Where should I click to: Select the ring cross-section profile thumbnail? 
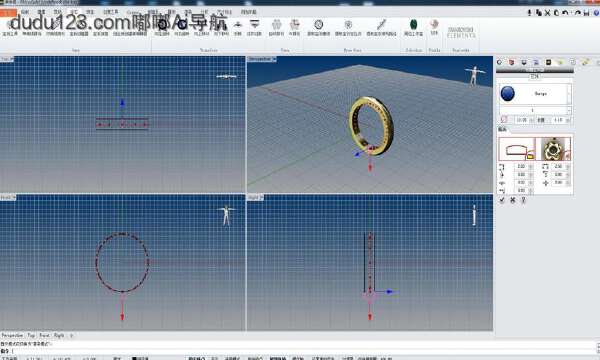tap(517, 149)
